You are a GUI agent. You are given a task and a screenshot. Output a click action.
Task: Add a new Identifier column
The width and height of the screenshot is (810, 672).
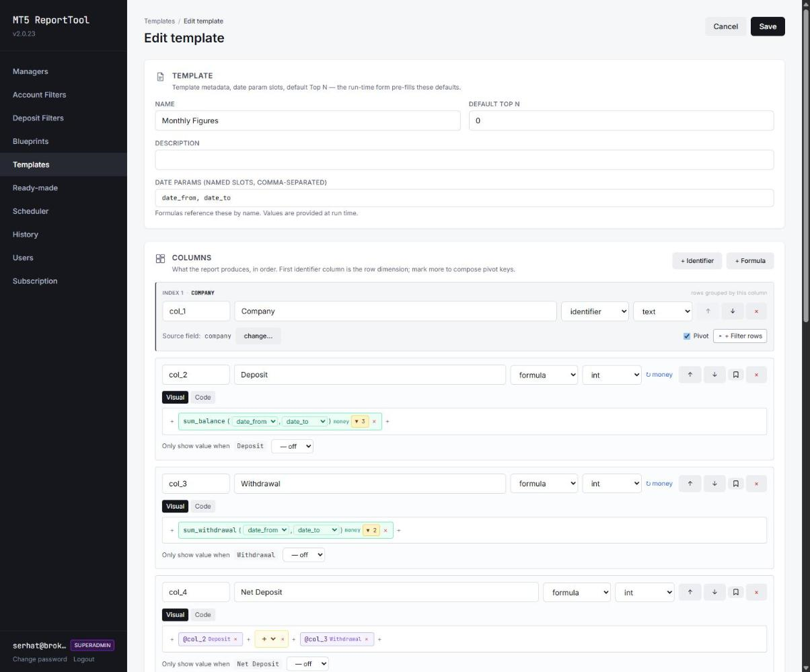(x=697, y=261)
